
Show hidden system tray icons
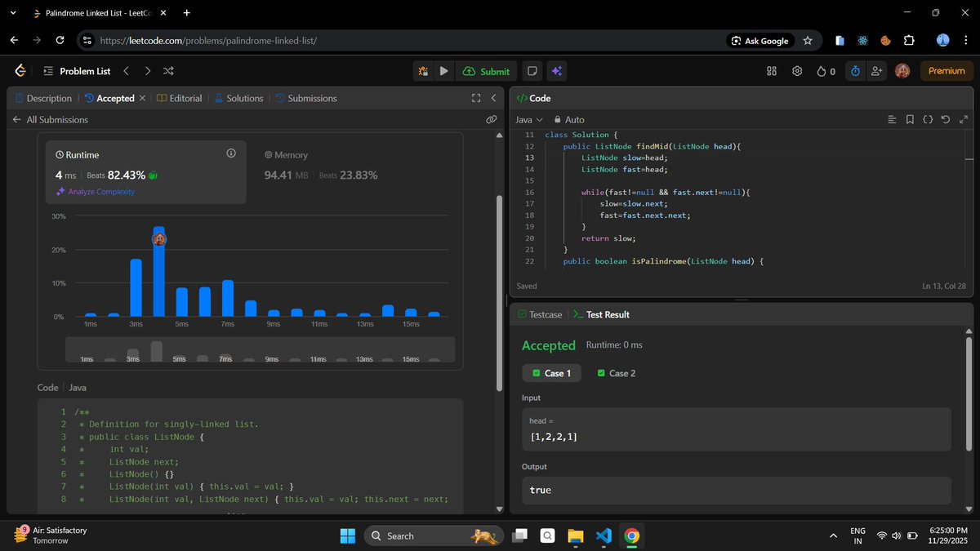pyautogui.click(x=833, y=536)
